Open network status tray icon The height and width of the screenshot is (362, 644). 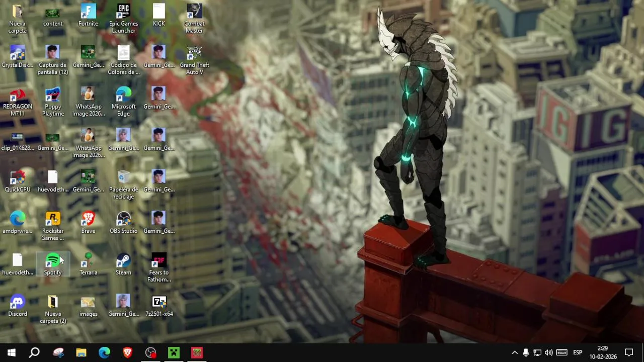tap(537, 352)
